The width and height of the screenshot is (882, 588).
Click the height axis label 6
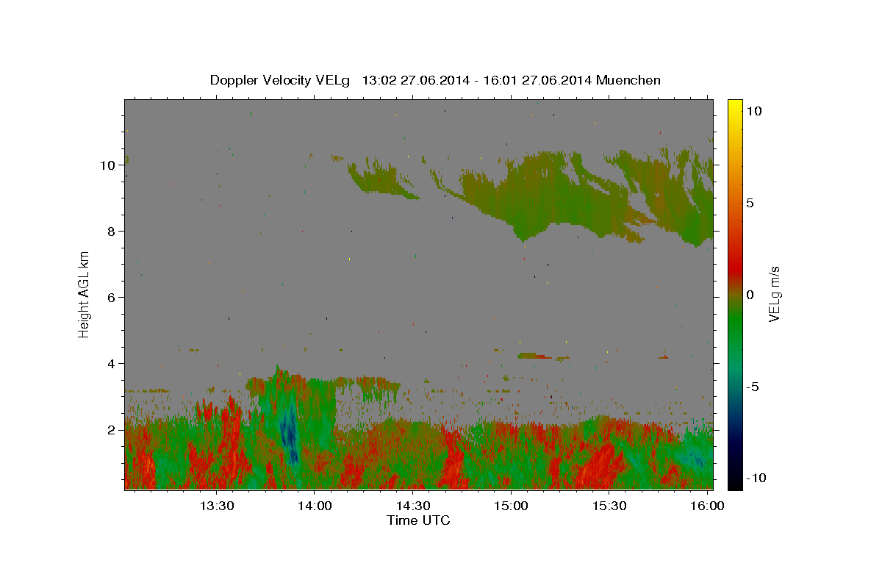click(x=112, y=298)
